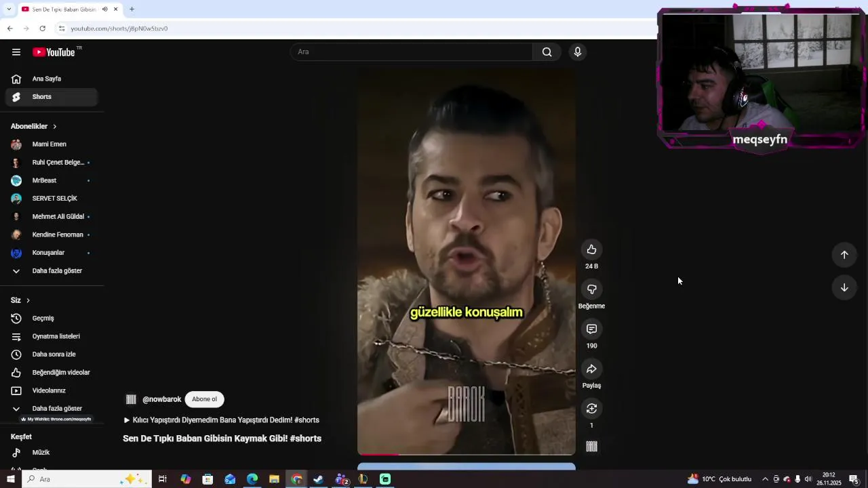Open the Windows notification center
This screenshot has height=488, width=868.
tap(854, 479)
